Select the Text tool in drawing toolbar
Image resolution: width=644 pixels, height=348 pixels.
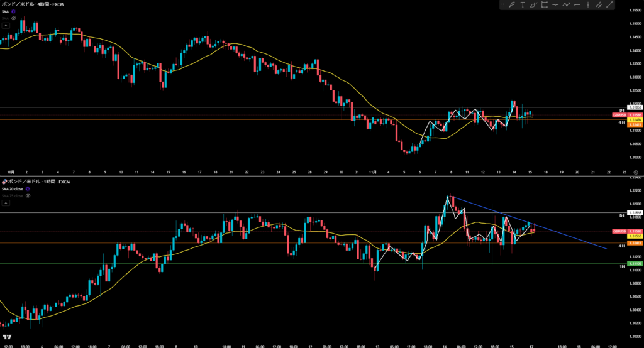(523, 5)
